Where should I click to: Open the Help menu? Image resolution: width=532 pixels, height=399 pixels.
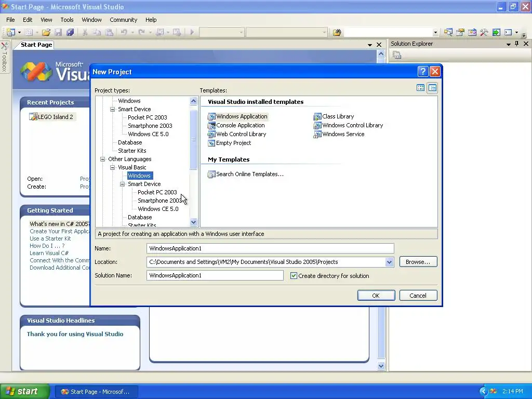pyautogui.click(x=151, y=20)
